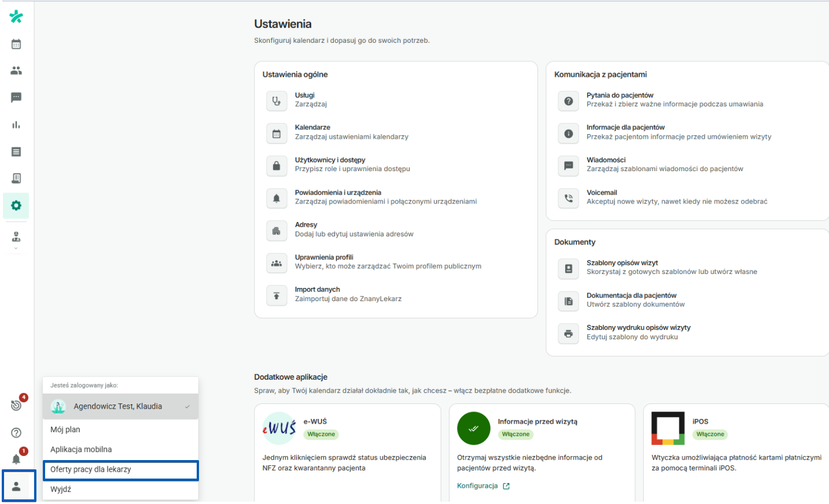The height and width of the screenshot is (504, 829).
Task: Click the Voicemail phone icon
Action: point(568,198)
